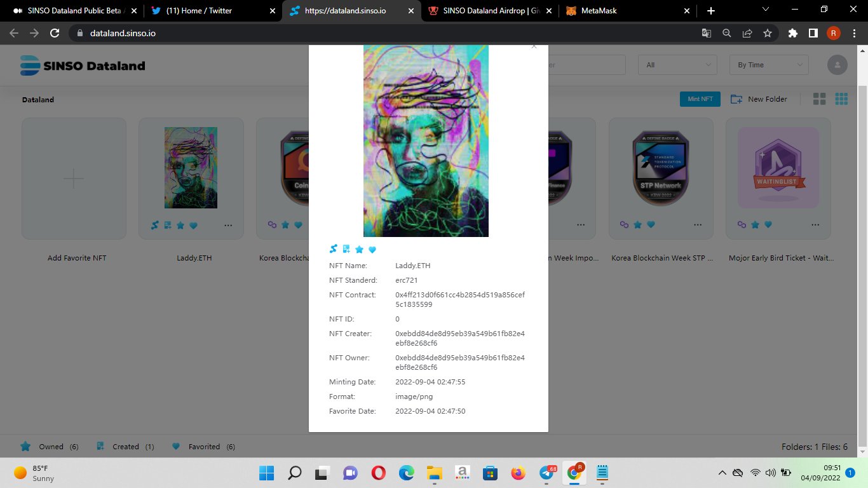Toggle heart icon on the Coin badge card
Screen dimensions: 868x488
point(298,225)
